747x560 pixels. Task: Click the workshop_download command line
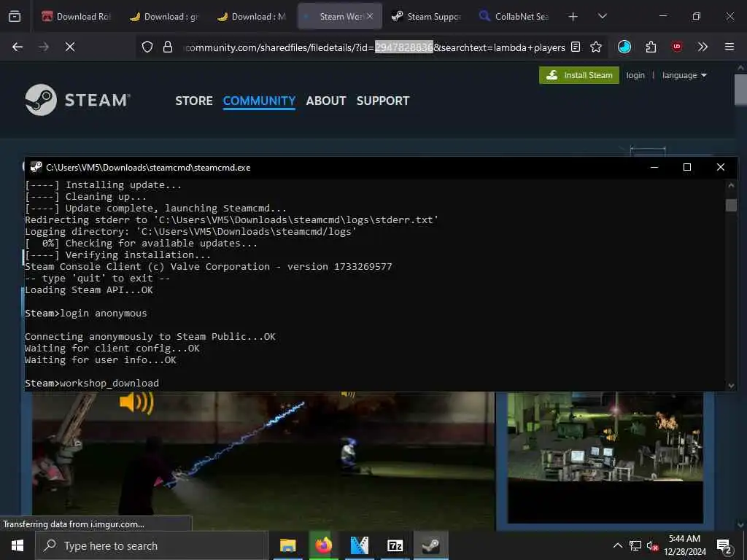pos(92,384)
